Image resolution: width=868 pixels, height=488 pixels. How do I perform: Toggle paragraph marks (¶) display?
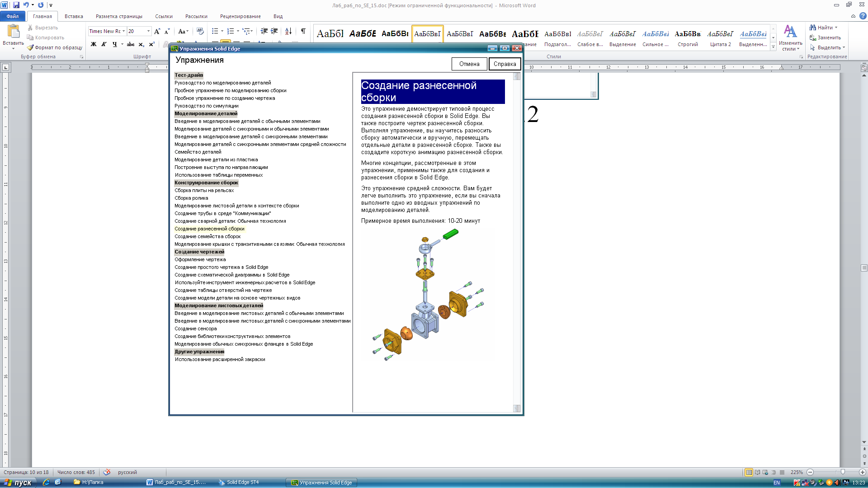(x=303, y=31)
